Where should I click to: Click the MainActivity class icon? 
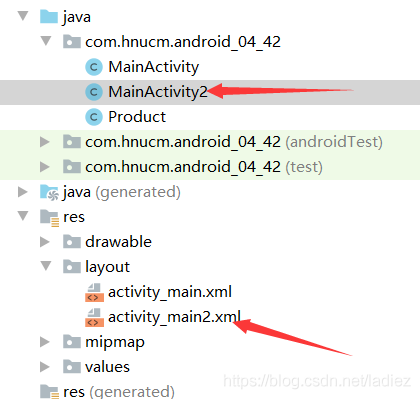94,67
